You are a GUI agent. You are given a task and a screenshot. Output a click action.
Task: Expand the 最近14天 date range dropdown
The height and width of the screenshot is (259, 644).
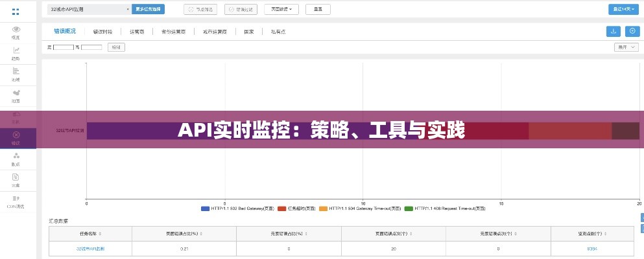point(623,9)
